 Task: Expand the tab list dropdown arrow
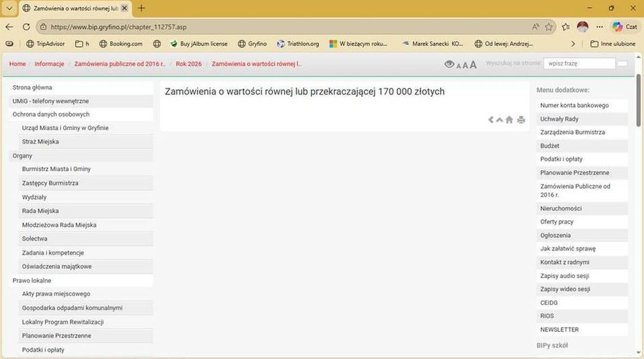click(9, 8)
